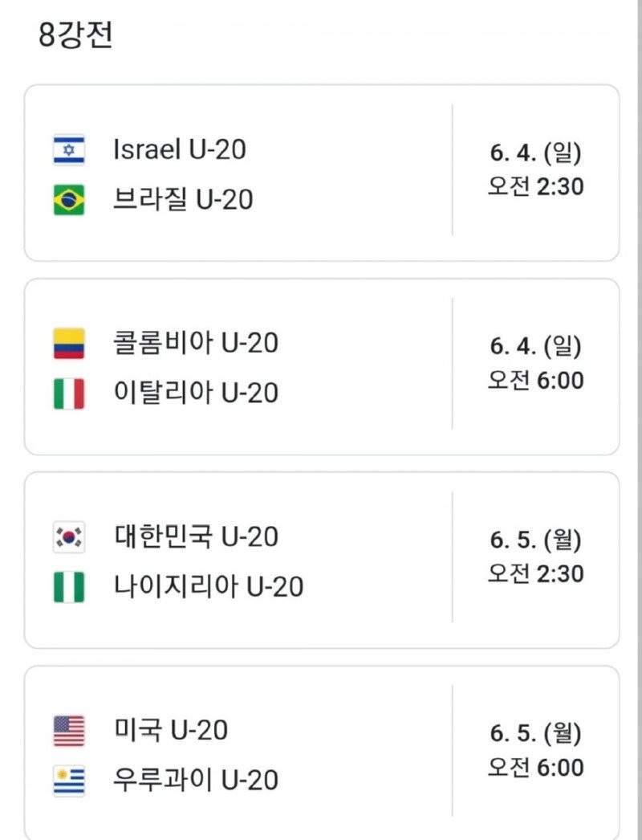This screenshot has height=840, width=642.
Task: Tap the 우루과이 U-20 team name
Action: tap(196, 780)
